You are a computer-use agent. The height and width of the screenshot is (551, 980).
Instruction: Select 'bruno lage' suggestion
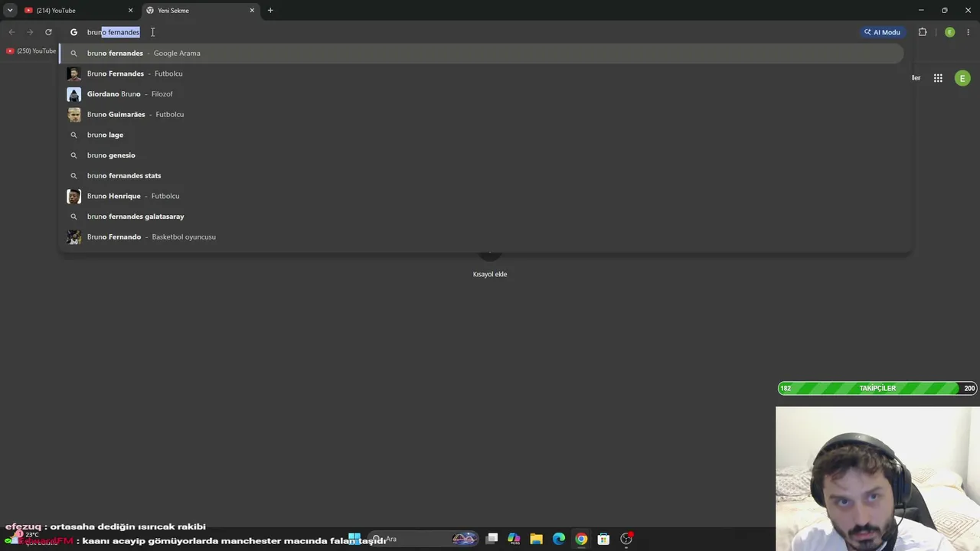coord(482,135)
